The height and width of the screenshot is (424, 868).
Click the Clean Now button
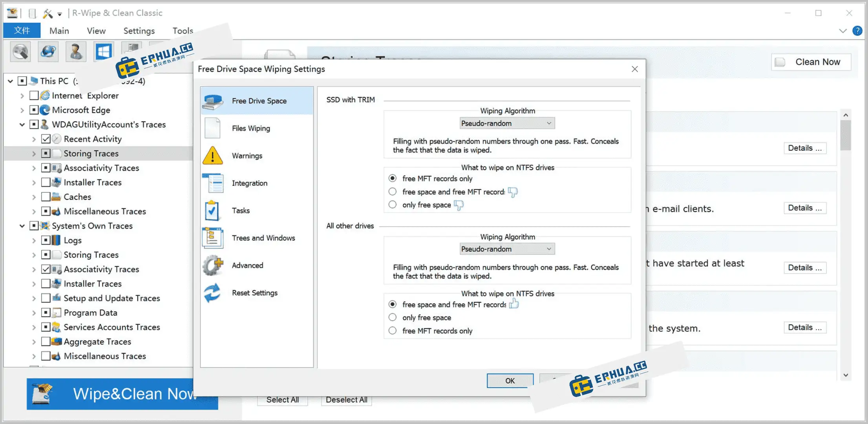pyautogui.click(x=811, y=62)
